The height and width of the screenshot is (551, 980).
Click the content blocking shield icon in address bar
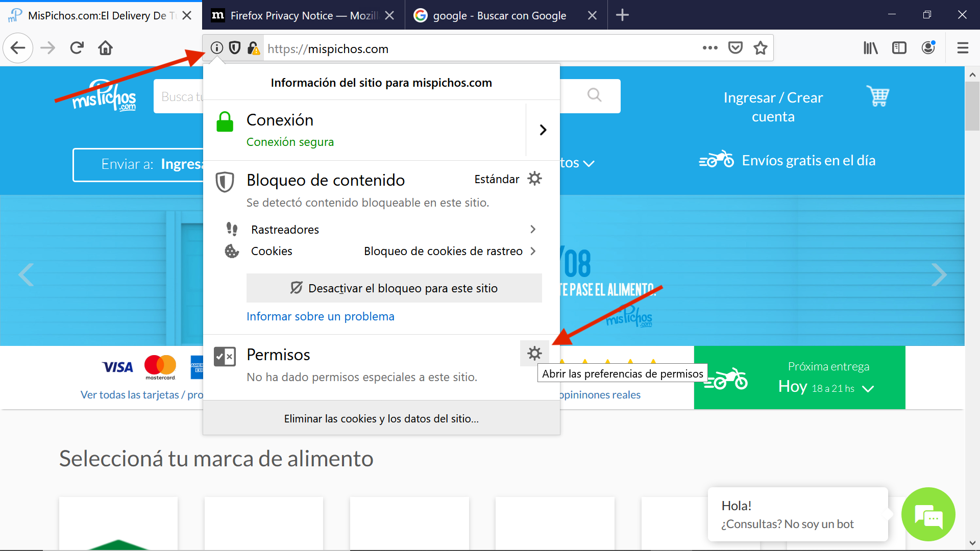[235, 48]
